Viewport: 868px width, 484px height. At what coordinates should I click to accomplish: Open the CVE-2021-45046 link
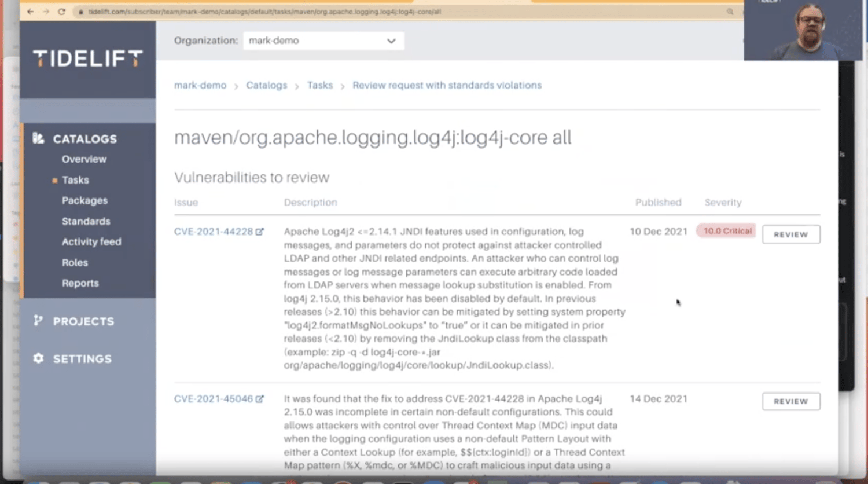214,399
